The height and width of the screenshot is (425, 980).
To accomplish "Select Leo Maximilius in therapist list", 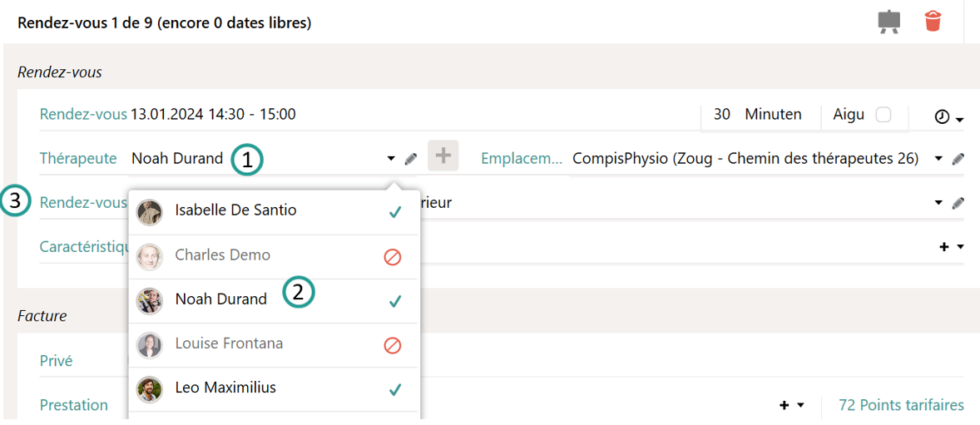I will click(x=225, y=388).
